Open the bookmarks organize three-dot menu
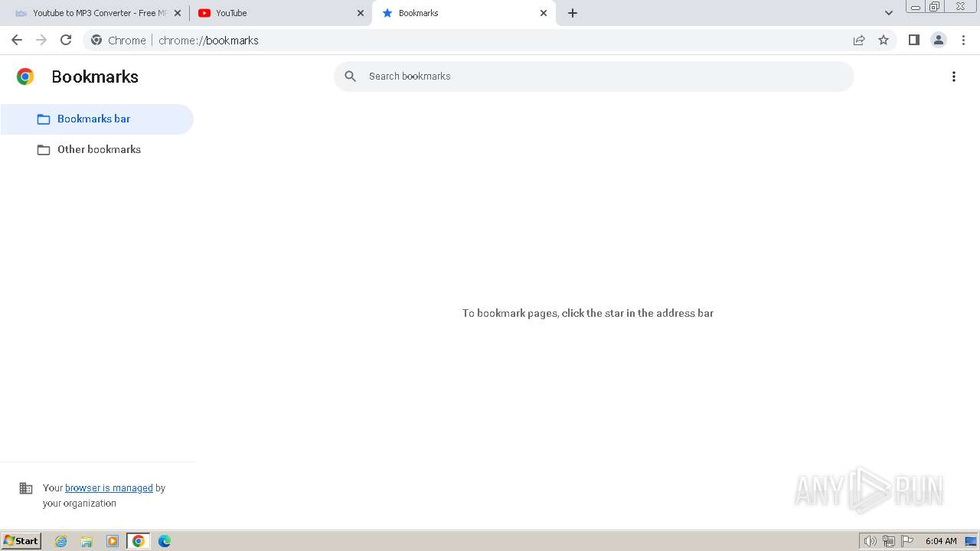Viewport: 980px width, 551px height. pyautogui.click(x=954, y=77)
